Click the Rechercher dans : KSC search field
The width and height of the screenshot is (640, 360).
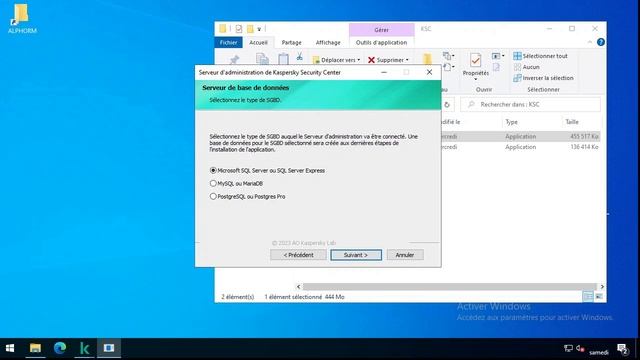point(531,104)
